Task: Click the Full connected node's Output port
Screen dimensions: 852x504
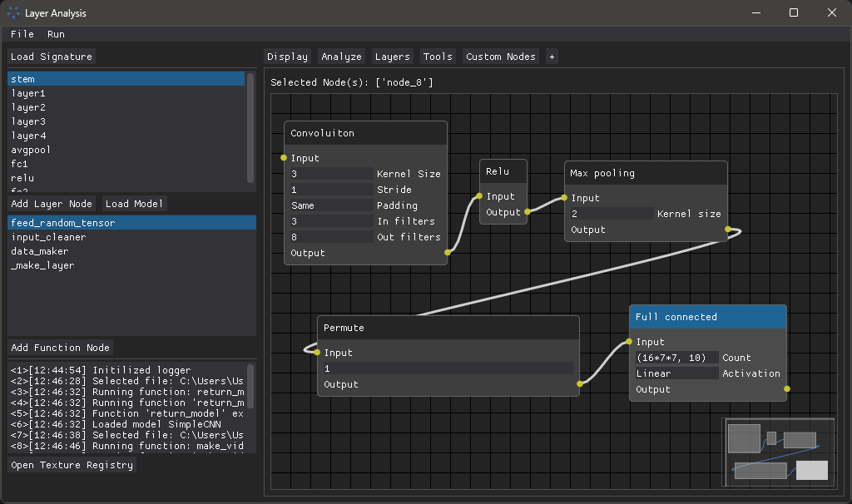Action: [x=787, y=388]
